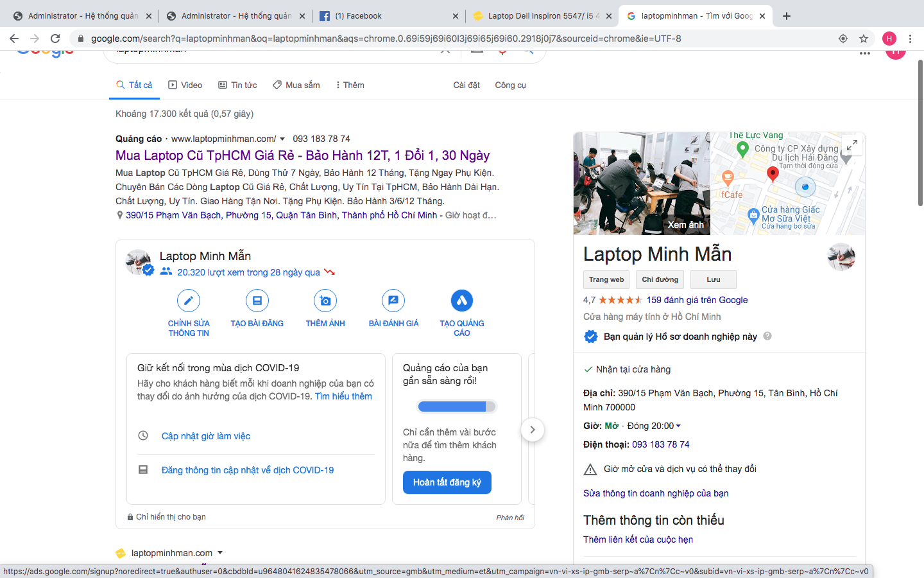
Task: Click Đăng thông tin cập nhật về dịch COVID-19
Action: coord(248,470)
